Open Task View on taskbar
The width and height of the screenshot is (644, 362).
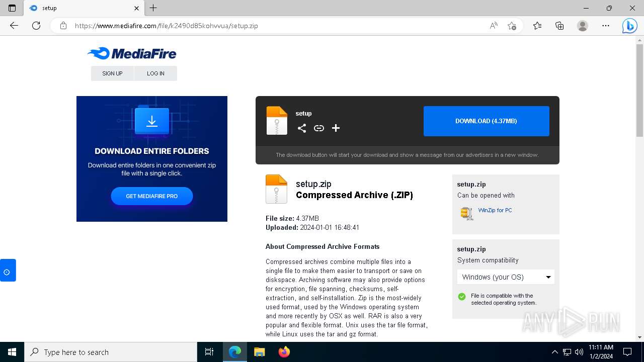209,352
